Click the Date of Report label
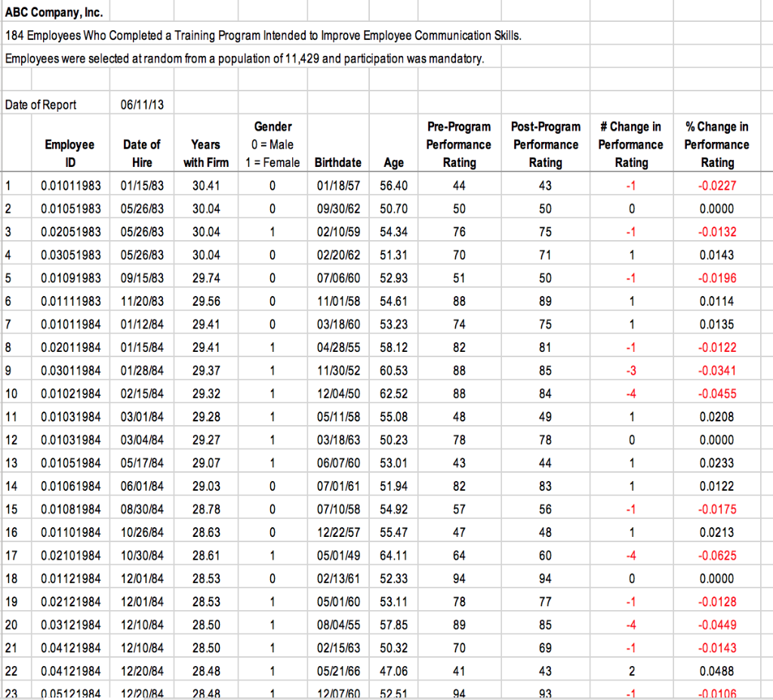 pos(41,104)
